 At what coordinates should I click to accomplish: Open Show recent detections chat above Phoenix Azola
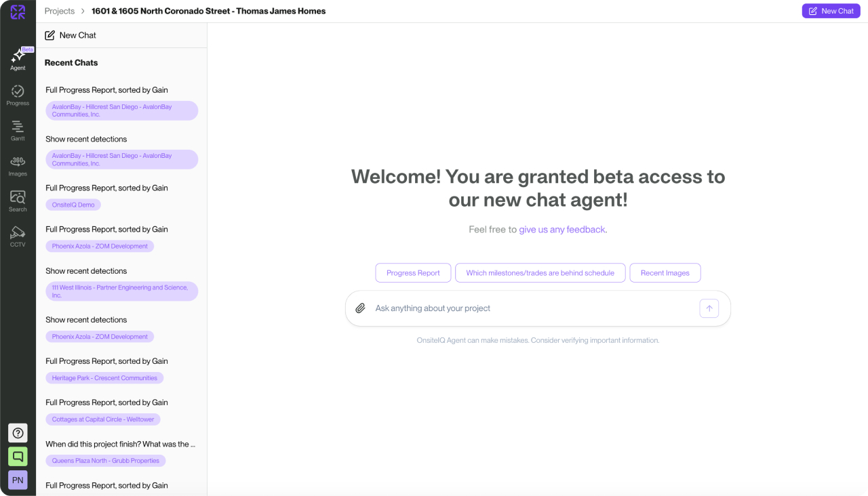coord(86,320)
